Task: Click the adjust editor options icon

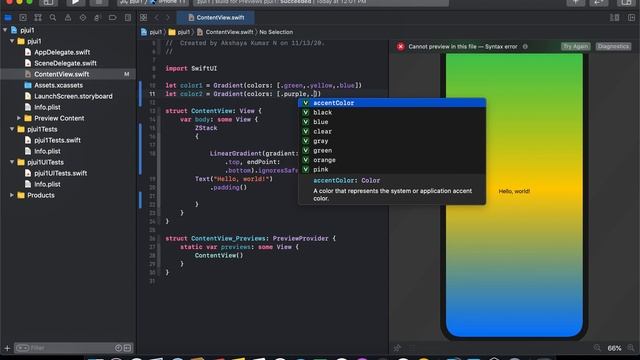Action: (x=614, y=18)
